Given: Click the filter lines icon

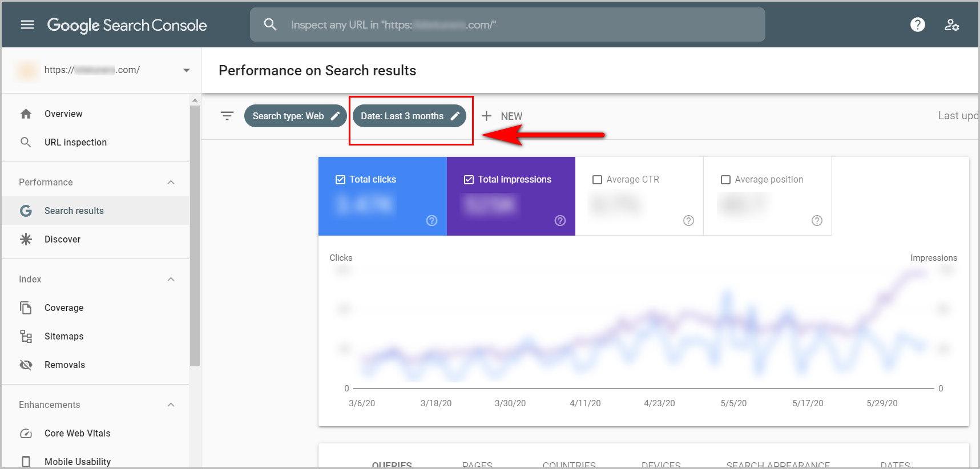Looking at the screenshot, I should click(x=227, y=116).
